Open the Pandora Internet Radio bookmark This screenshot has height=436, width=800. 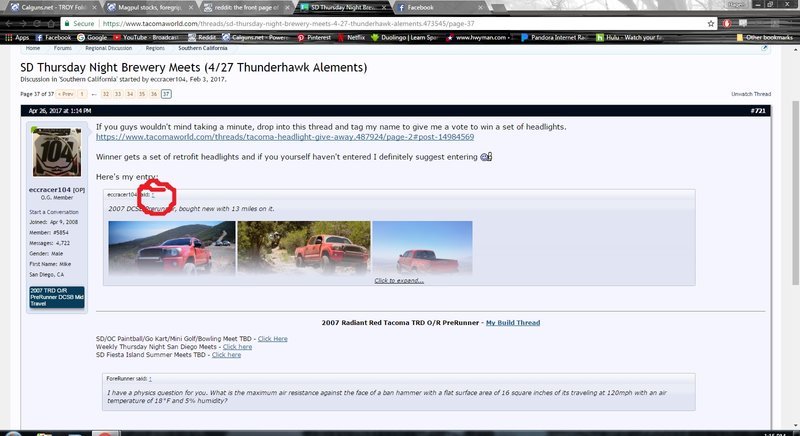(x=555, y=37)
